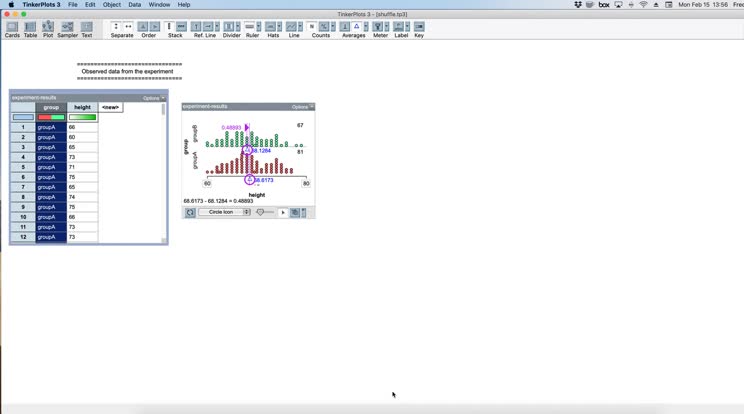744x414 pixels.
Task: Open Ref. Line dropdown arrow
Action: coord(217,27)
